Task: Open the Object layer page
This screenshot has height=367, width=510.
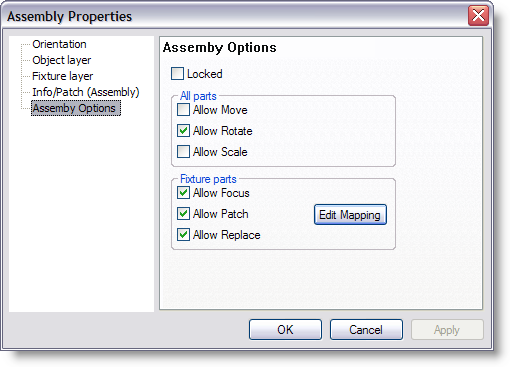Action: (62, 60)
